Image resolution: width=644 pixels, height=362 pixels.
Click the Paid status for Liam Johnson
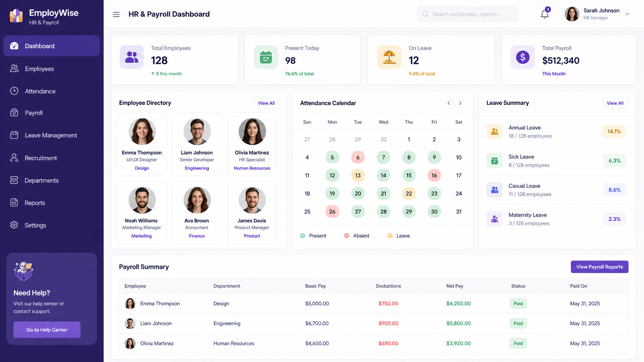(x=518, y=324)
